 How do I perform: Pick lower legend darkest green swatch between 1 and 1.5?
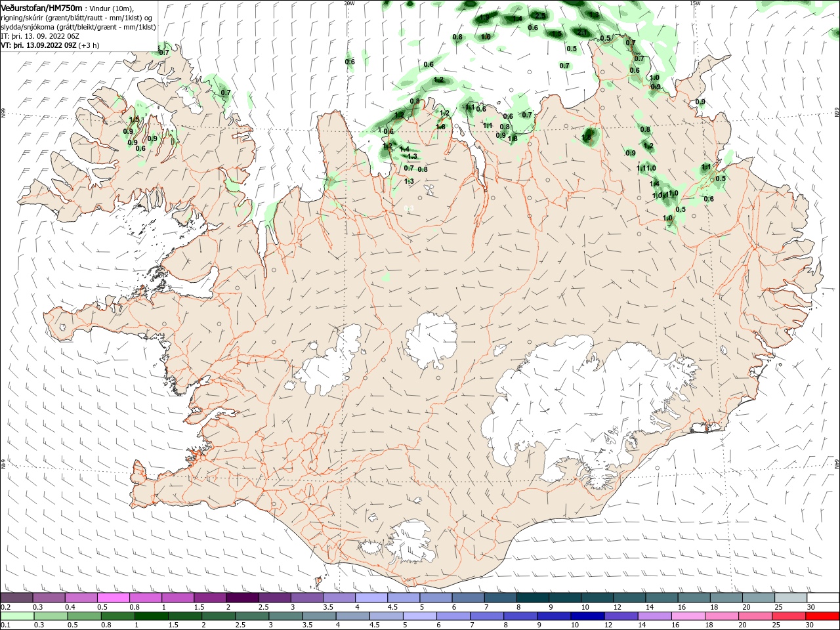coord(151,616)
